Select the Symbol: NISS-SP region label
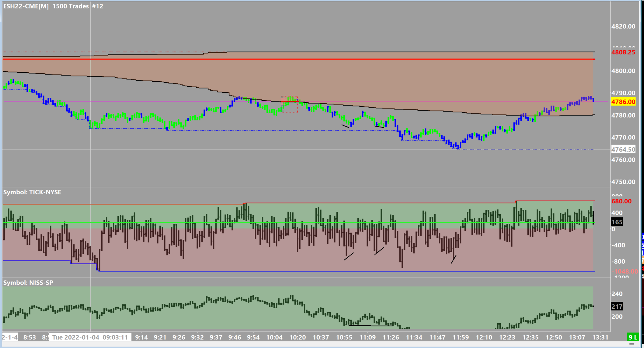 28,283
